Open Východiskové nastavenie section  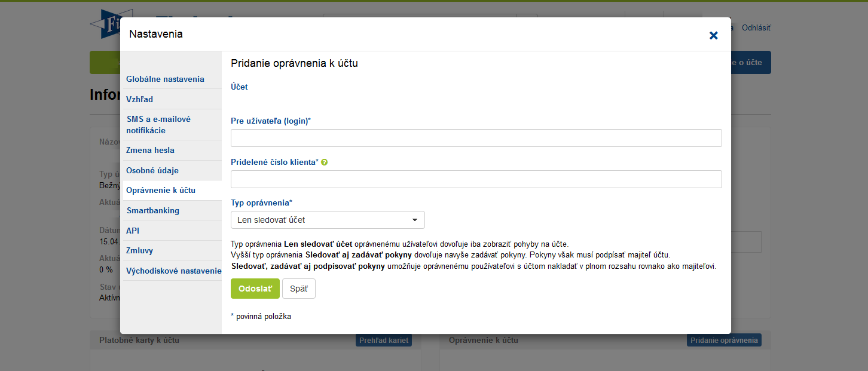click(173, 271)
